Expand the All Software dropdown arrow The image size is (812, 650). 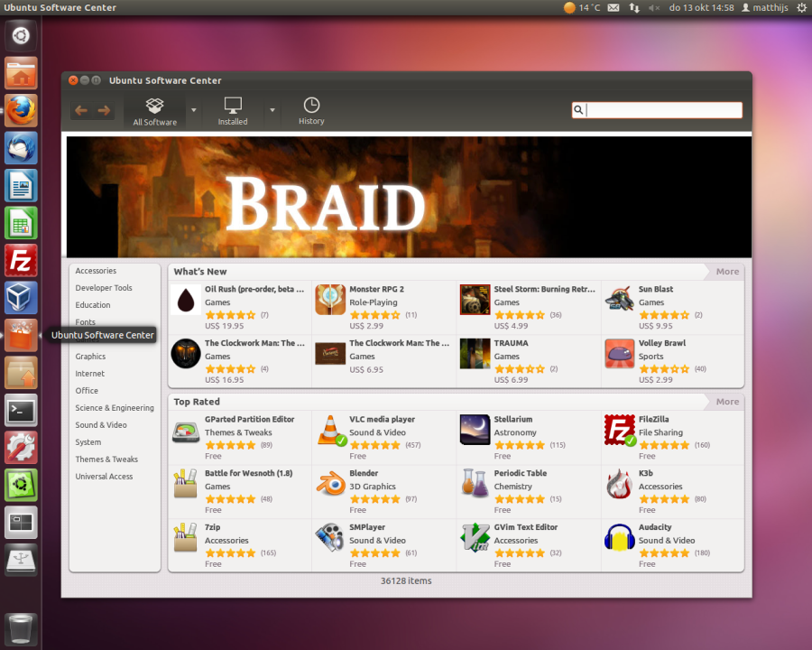[x=193, y=110]
